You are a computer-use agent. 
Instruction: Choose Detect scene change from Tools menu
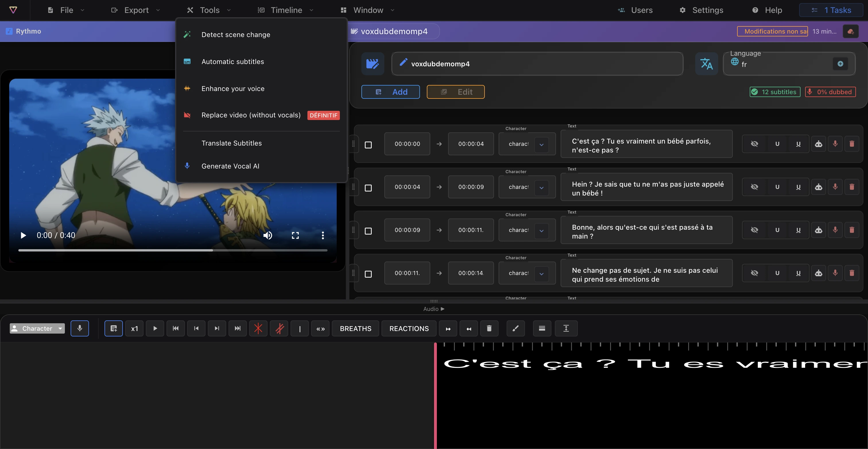tap(261, 35)
